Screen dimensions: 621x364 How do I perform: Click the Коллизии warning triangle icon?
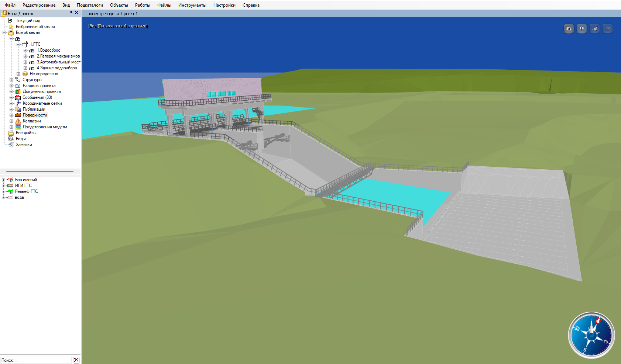point(18,121)
